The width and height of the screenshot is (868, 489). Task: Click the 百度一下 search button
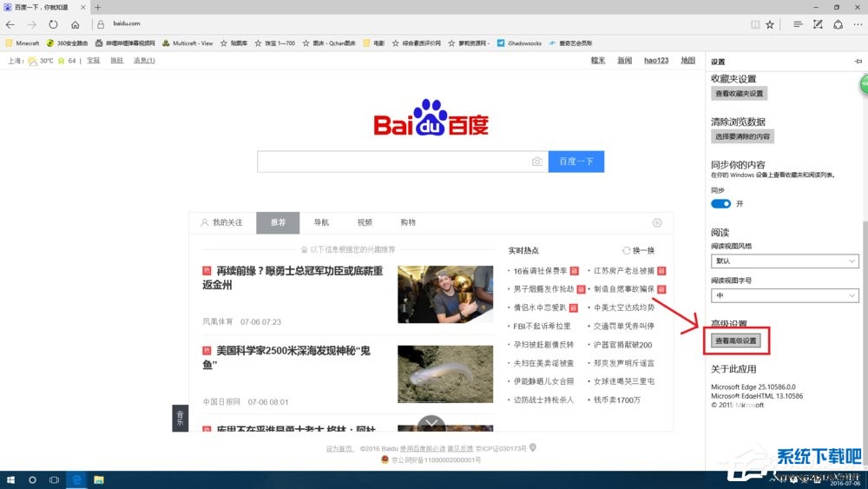click(575, 162)
